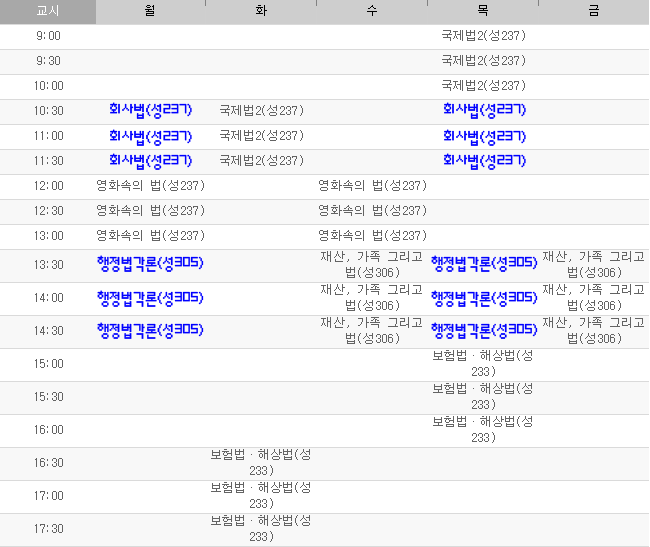This screenshot has height=547, width=650.
Task: Select 재산, 가족 그리고 법(성306) Wednesday 14:00
Action: [372, 298]
